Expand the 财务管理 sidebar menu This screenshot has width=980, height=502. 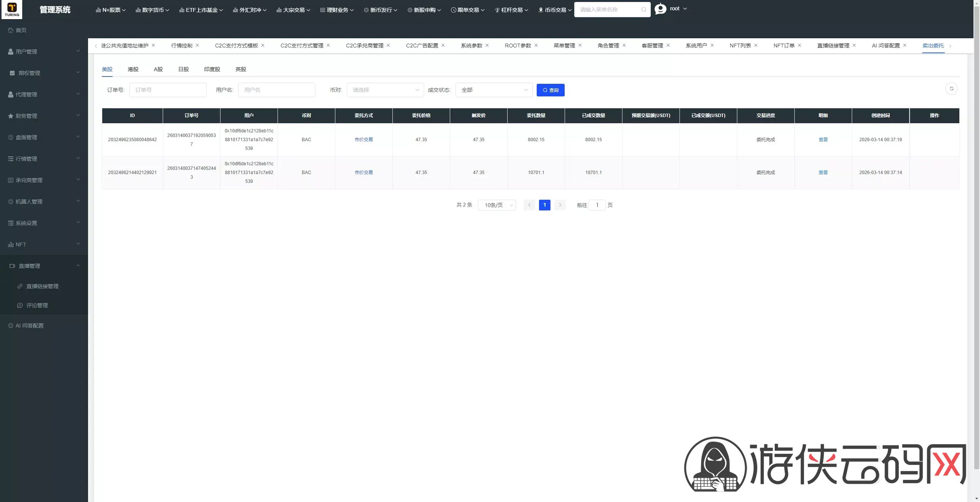(44, 116)
